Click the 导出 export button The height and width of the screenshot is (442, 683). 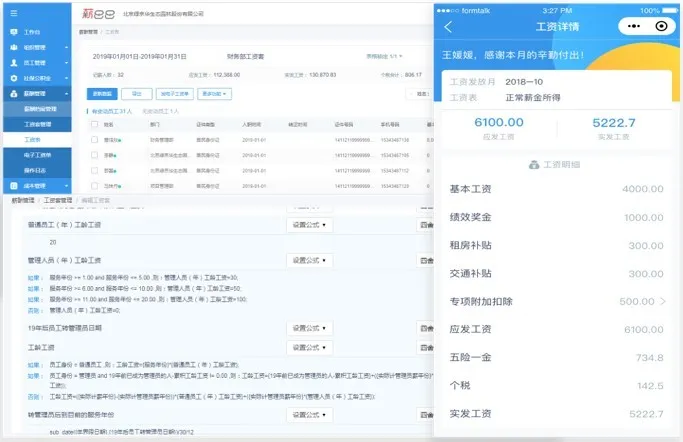pos(135,94)
